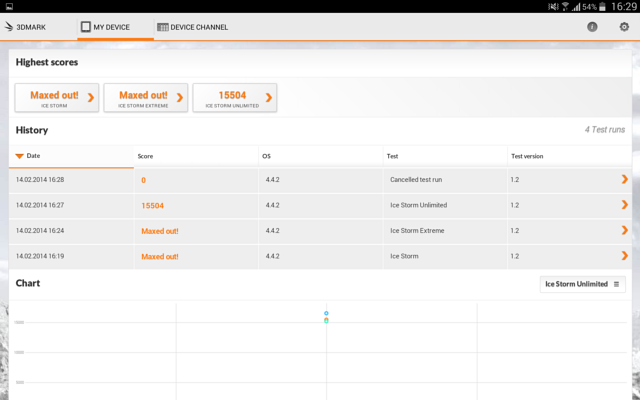Click the 4 Test runs label
640x400 pixels.
pos(605,130)
